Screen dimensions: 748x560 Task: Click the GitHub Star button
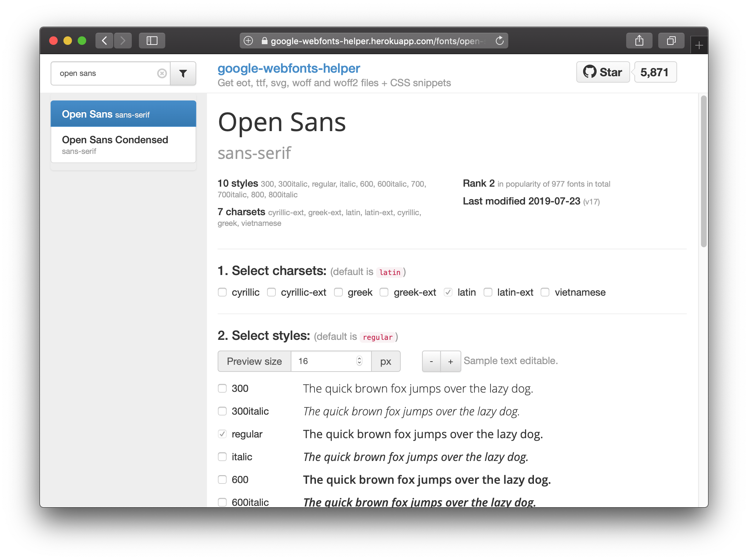603,72
